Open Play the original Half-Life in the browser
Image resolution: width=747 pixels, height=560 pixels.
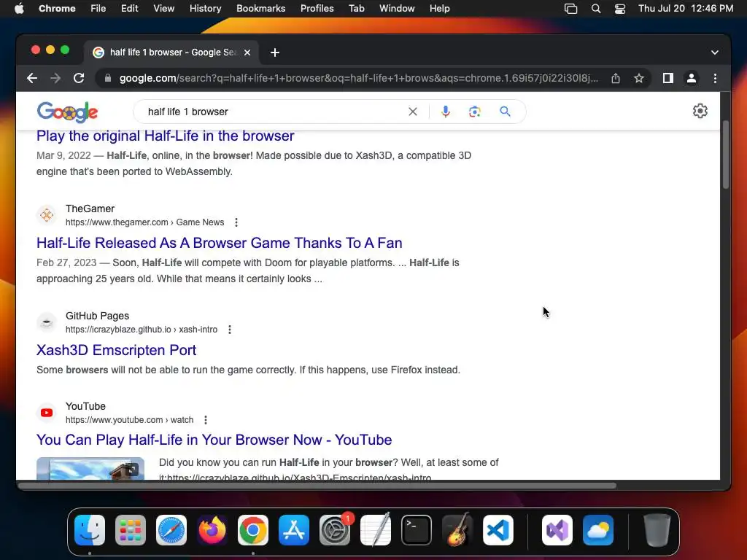166,136
